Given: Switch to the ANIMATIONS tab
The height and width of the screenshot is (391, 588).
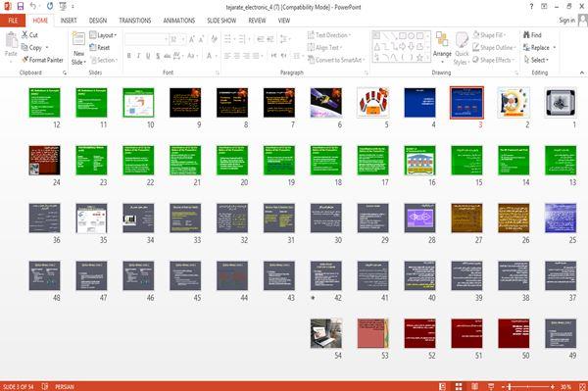Looking at the screenshot, I should (x=179, y=21).
